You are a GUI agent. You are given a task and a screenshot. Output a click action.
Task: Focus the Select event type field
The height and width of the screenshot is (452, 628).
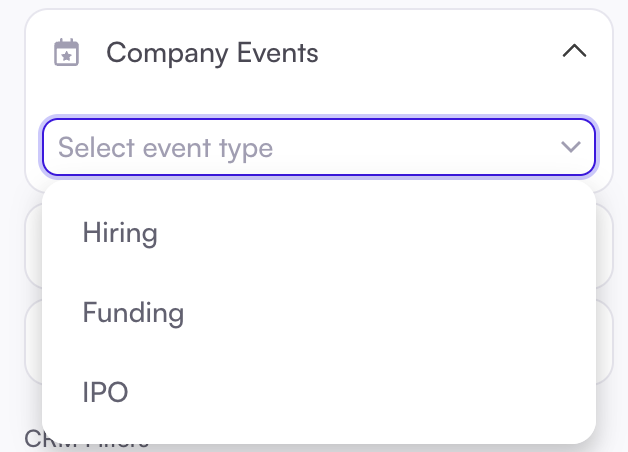click(x=300, y=148)
